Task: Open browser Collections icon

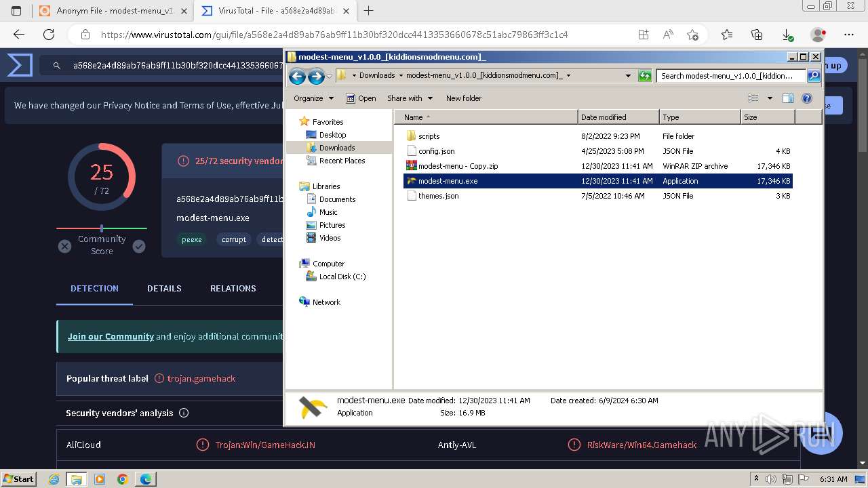Action: [757, 35]
